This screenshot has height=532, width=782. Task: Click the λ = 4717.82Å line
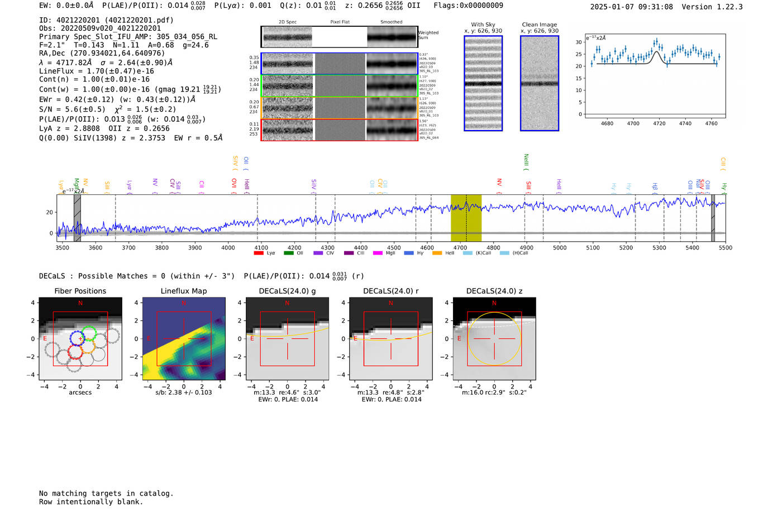tap(106, 63)
